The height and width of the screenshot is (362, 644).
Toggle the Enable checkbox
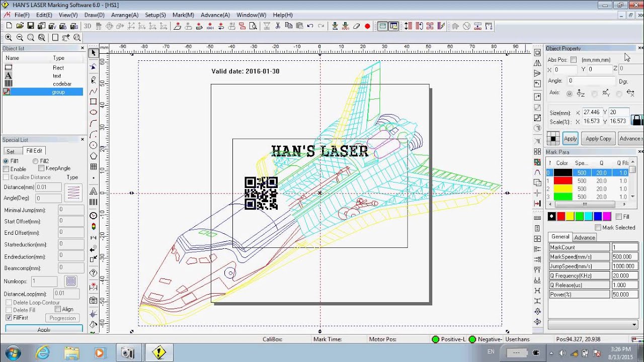6,169
